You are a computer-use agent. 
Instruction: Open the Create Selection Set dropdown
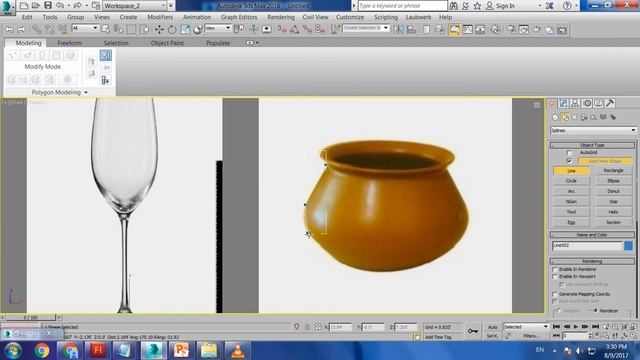tap(366, 28)
